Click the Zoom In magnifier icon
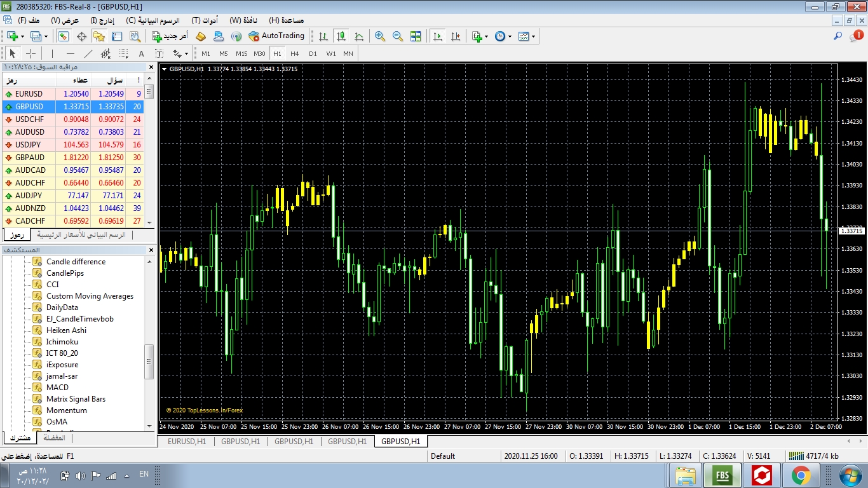 pos(380,37)
